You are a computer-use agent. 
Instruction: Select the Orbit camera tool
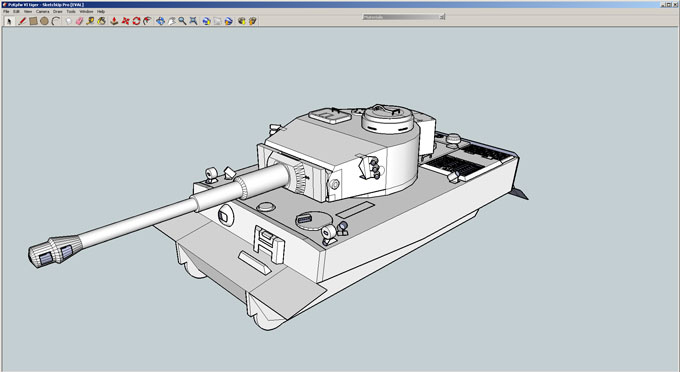pos(160,21)
